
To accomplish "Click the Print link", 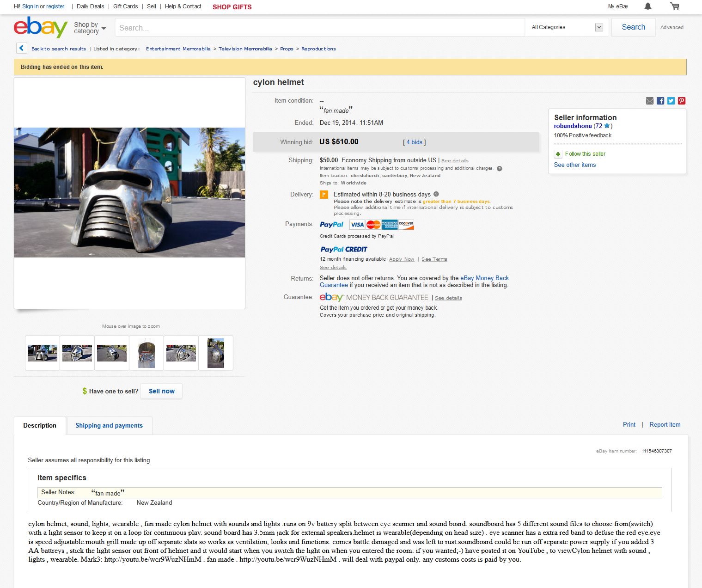I will click(x=629, y=424).
